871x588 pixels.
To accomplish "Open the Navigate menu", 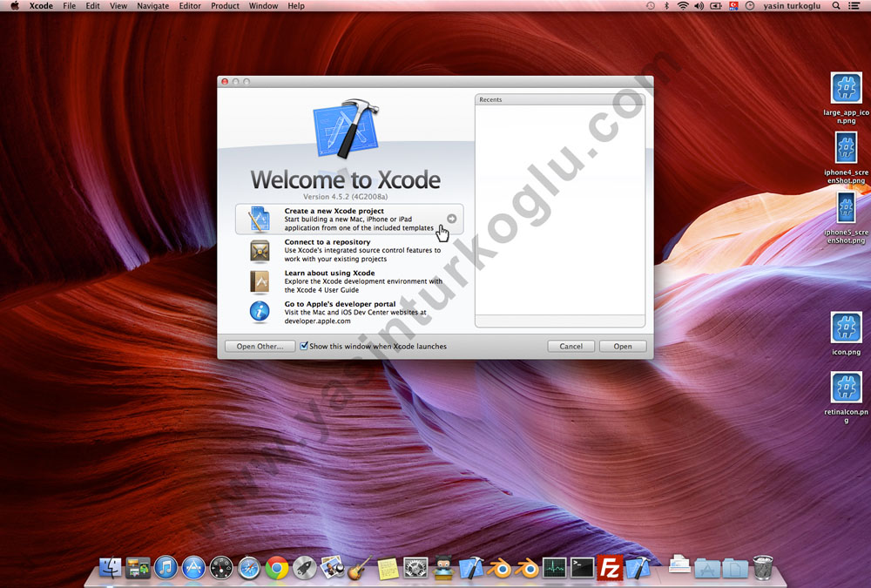I will [x=152, y=5].
